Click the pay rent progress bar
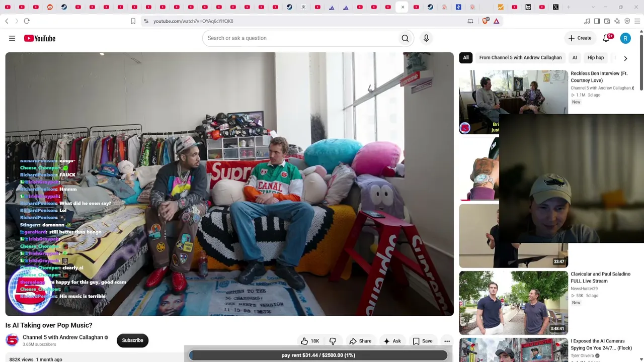Image resolution: width=644 pixels, height=362 pixels. tap(318, 355)
